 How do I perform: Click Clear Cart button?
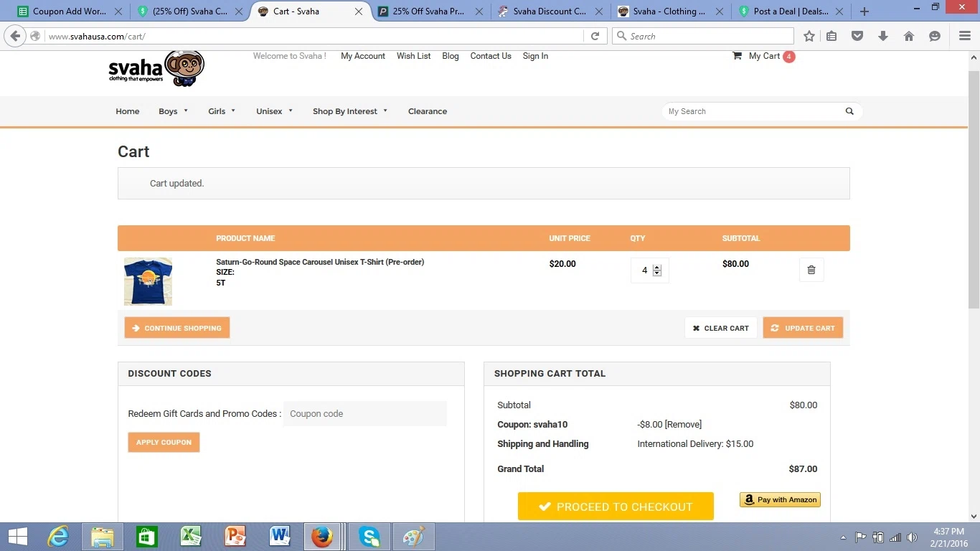pos(721,328)
